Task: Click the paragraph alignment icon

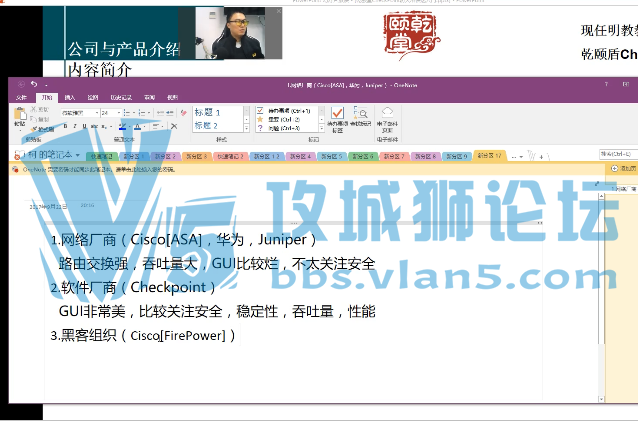Action: (x=155, y=127)
